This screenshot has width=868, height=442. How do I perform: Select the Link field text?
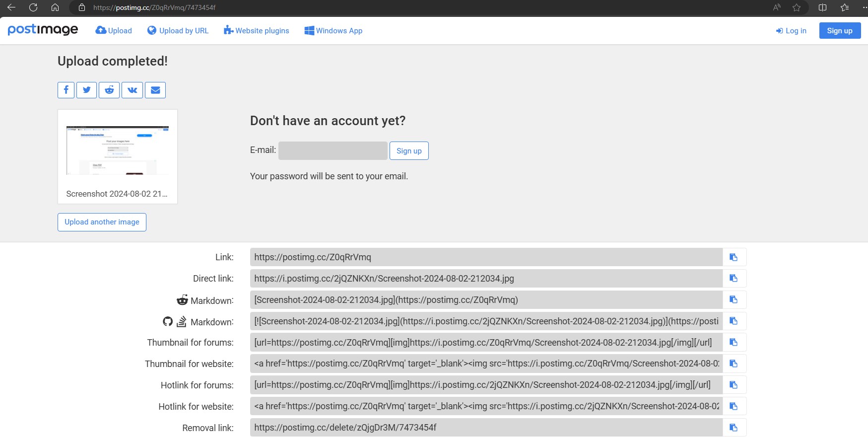point(486,257)
